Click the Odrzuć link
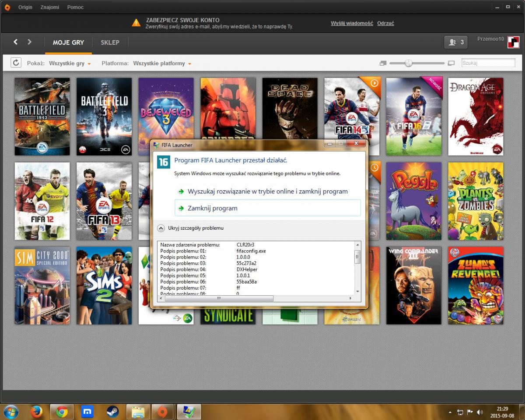This screenshot has width=525, height=420. coord(385,23)
